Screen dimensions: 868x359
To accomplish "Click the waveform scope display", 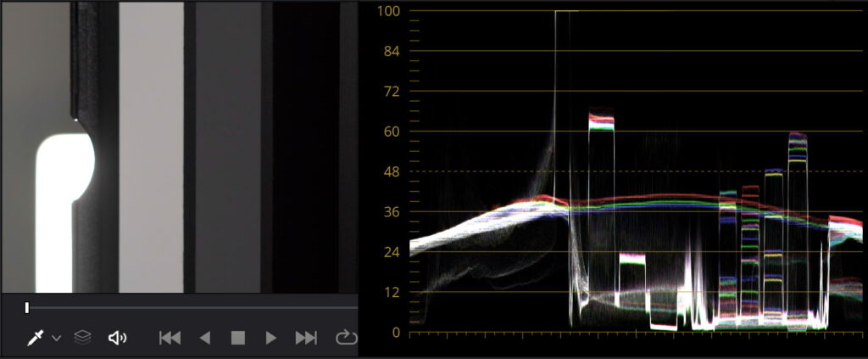I will tap(636, 171).
